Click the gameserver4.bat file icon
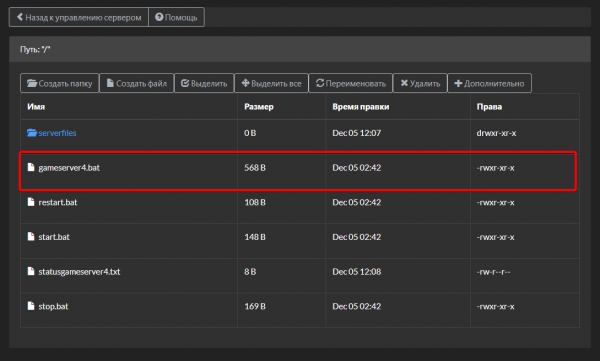Viewport: 600px width, 361px height. click(x=31, y=167)
